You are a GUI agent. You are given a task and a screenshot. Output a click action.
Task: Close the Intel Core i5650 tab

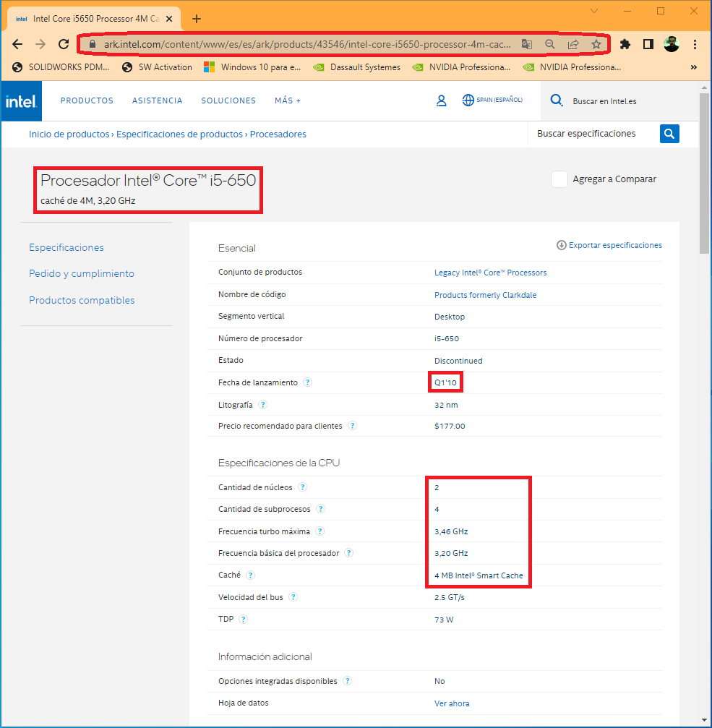click(x=169, y=19)
